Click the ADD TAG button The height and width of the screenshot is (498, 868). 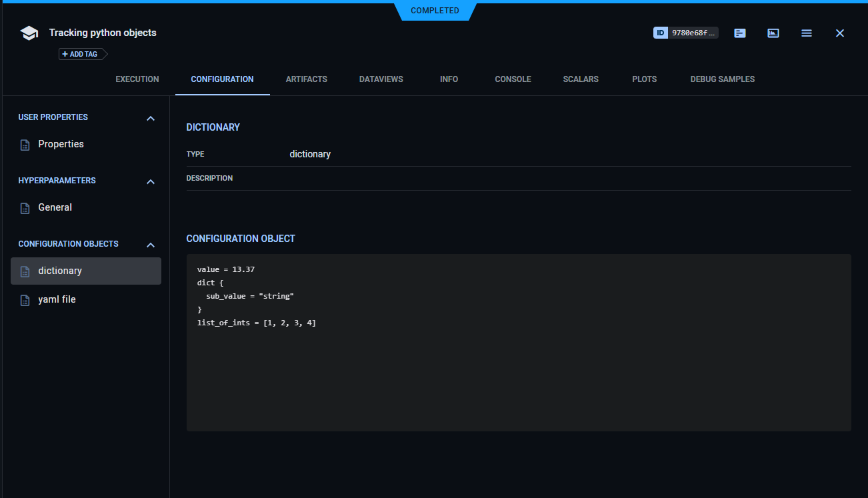[80, 54]
